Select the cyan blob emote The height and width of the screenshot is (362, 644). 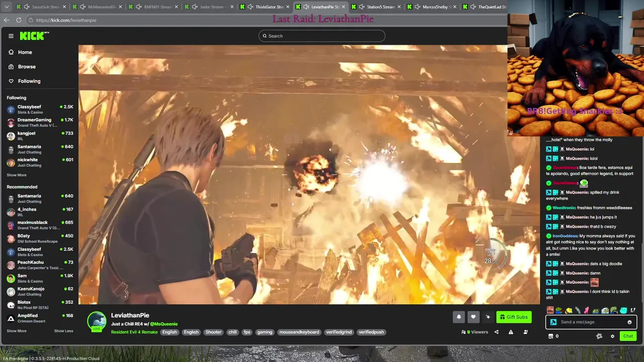(623, 310)
